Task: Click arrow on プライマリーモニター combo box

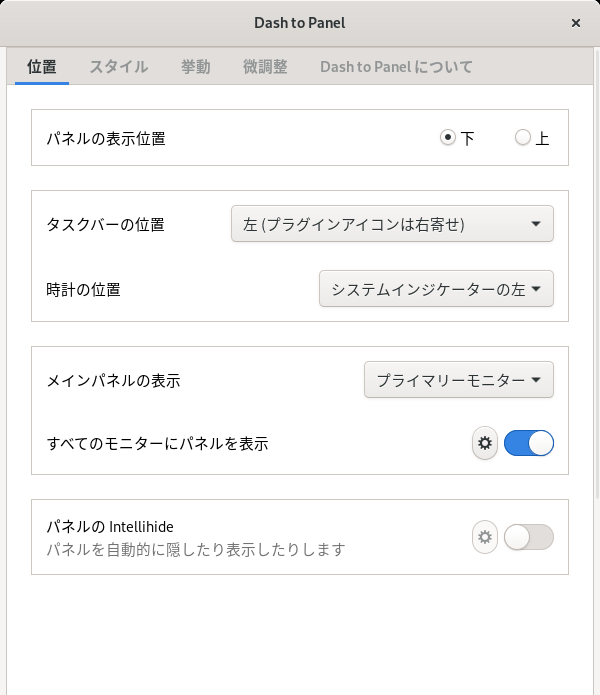Action: coord(536,380)
